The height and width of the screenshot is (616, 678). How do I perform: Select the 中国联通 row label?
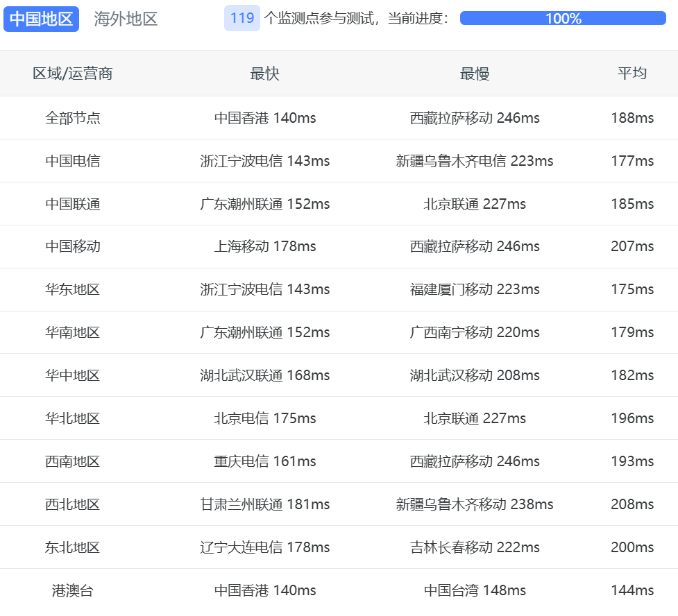tap(73, 204)
